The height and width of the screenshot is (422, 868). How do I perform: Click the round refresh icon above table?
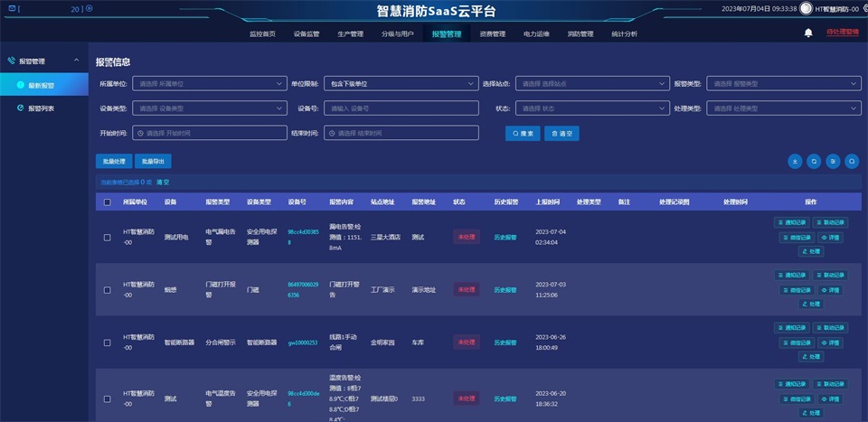tap(815, 162)
